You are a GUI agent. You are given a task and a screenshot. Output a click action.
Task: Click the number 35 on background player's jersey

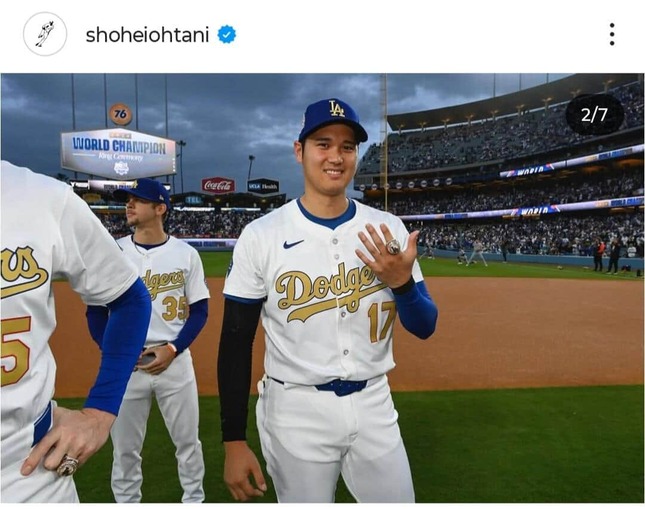175,308
